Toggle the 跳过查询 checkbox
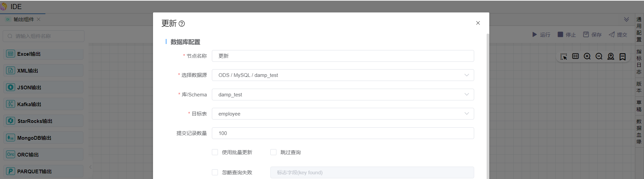Screen dimensions: 644x179 pyautogui.click(x=273, y=152)
